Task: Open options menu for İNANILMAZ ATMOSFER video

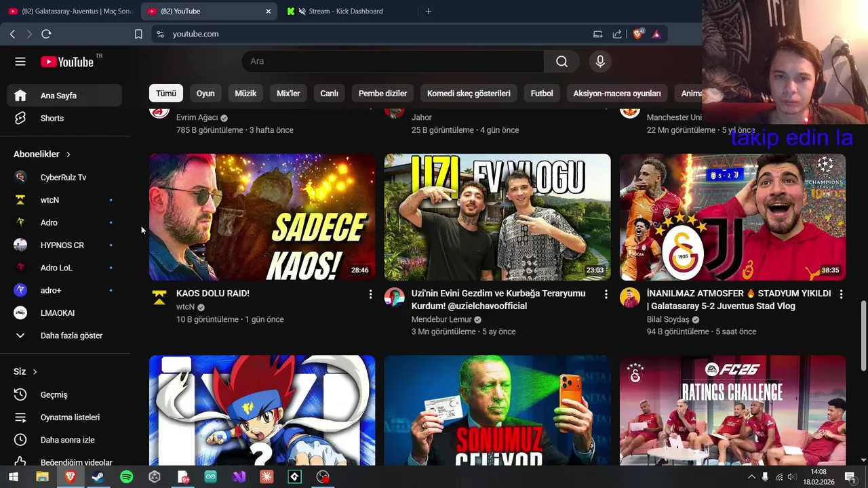Action: point(841,294)
